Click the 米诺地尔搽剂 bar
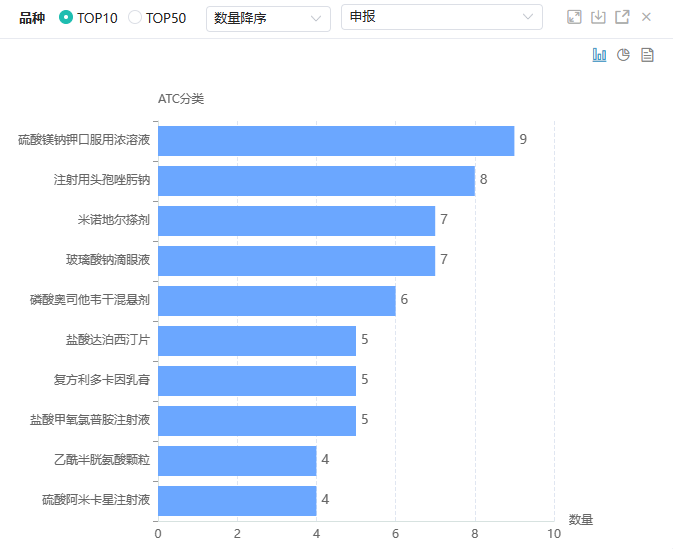 [x=296, y=221]
